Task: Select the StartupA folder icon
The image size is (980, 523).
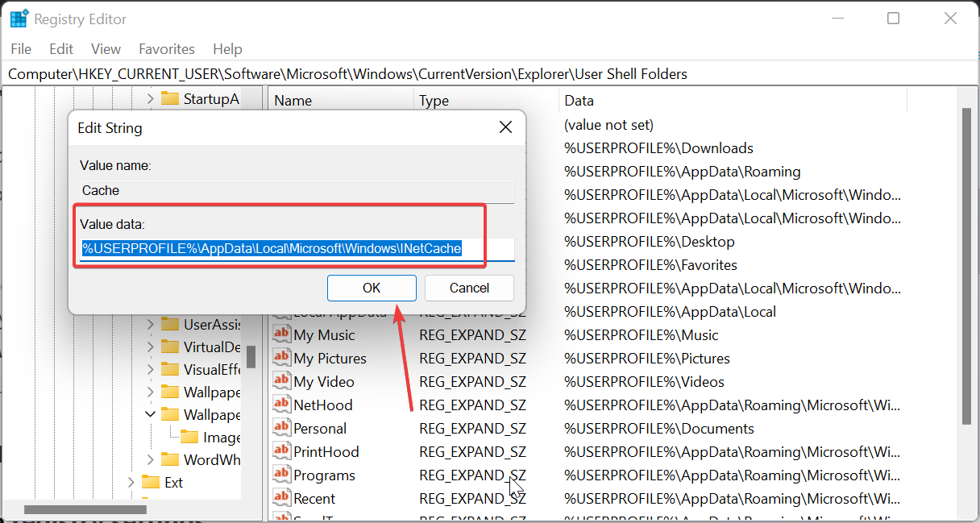Action: point(169,98)
